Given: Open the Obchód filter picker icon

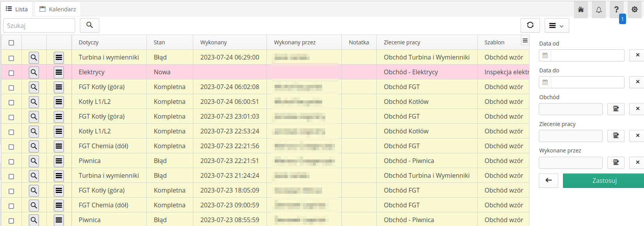Looking at the screenshot, I should coord(616,109).
